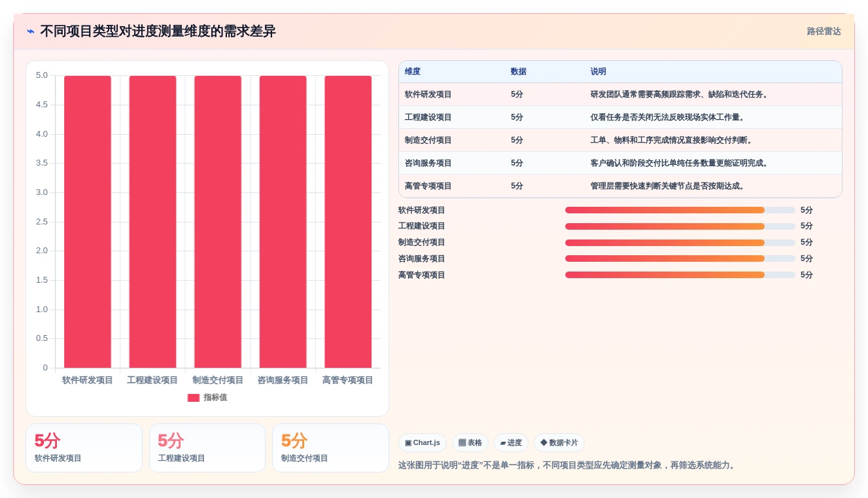Click the 进度 tag chip
The image size is (868, 498).
coord(511,443)
